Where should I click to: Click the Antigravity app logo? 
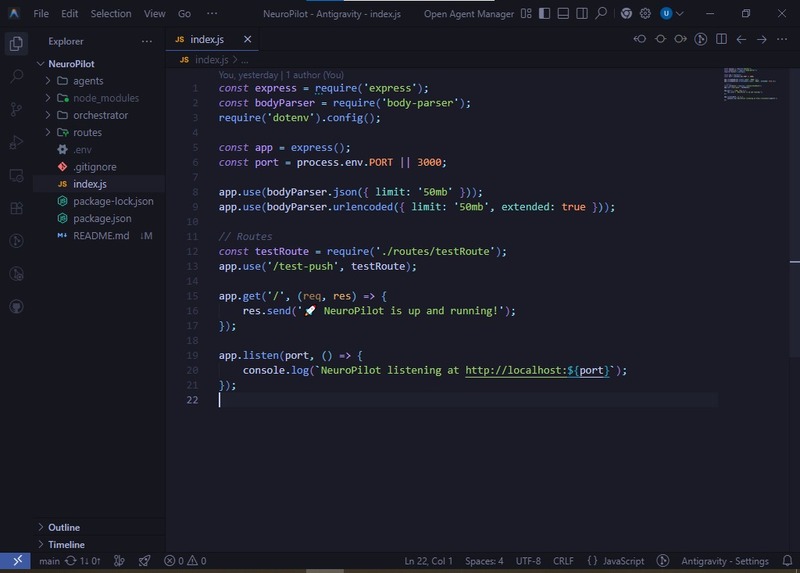(14, 14)
